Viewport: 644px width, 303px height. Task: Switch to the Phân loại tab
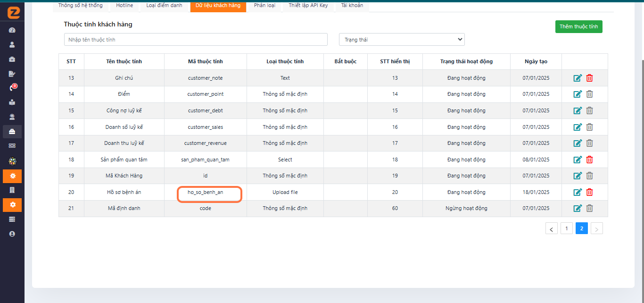pyautogui.click(x=264, y=6)
